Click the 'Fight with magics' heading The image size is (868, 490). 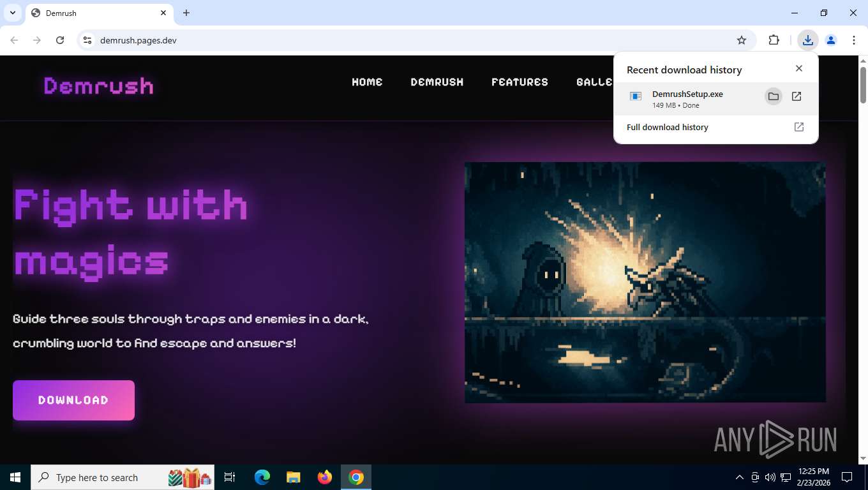[130, 234]
